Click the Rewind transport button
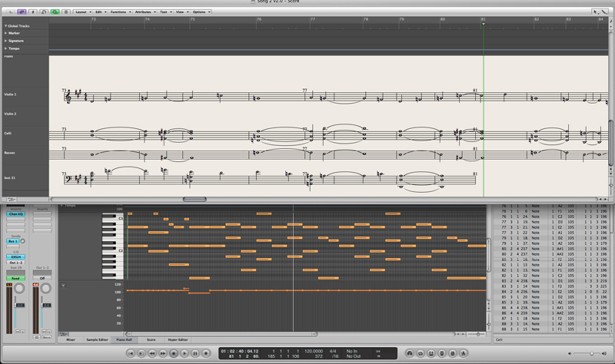Screen dimensions: 615x364 tap(152, 353)
